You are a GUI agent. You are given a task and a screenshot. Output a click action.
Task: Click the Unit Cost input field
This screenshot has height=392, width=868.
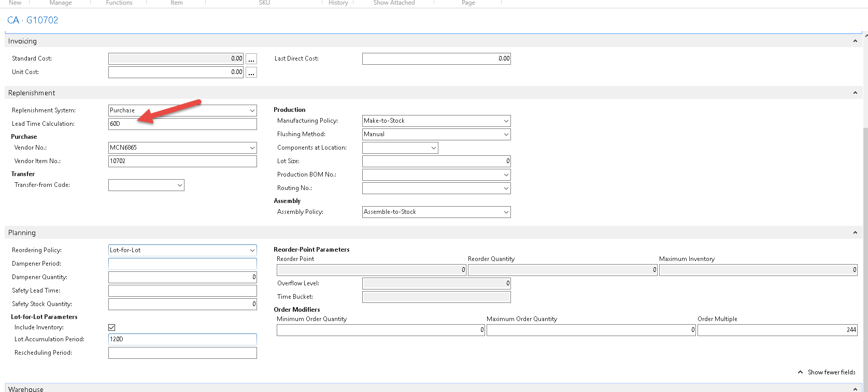[176, 72]
